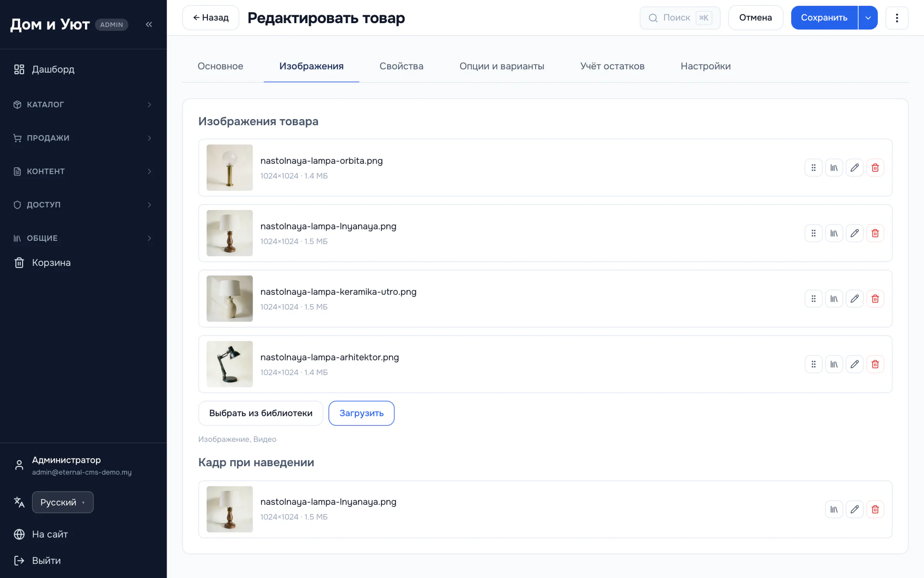Open the arhitektor lamp thumbnail
The height and width of the screenshot is (578, 924).
[x=229, y=364]
